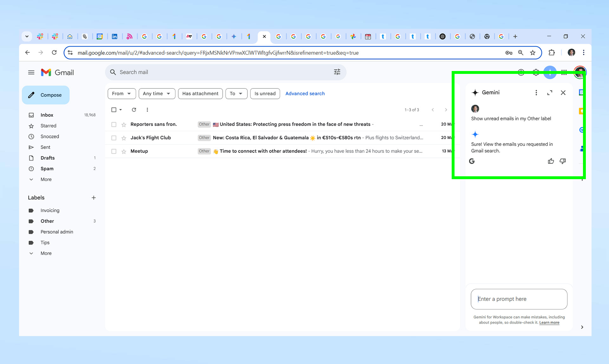Open the From filter dropdown

[122, 94]
